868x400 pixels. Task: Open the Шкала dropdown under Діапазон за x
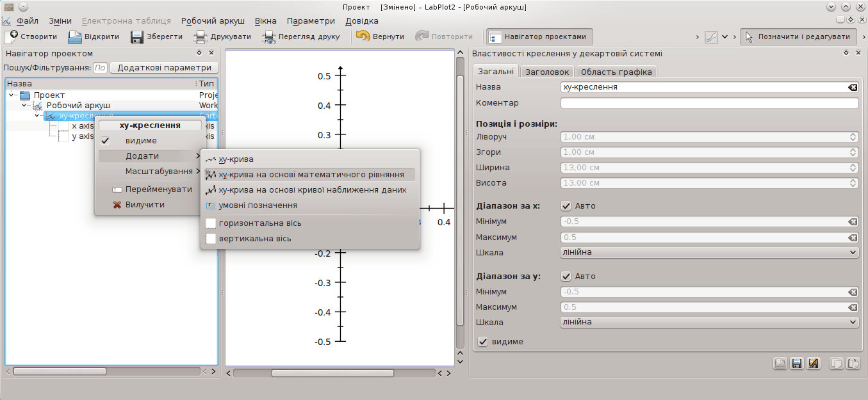point(709,253)
